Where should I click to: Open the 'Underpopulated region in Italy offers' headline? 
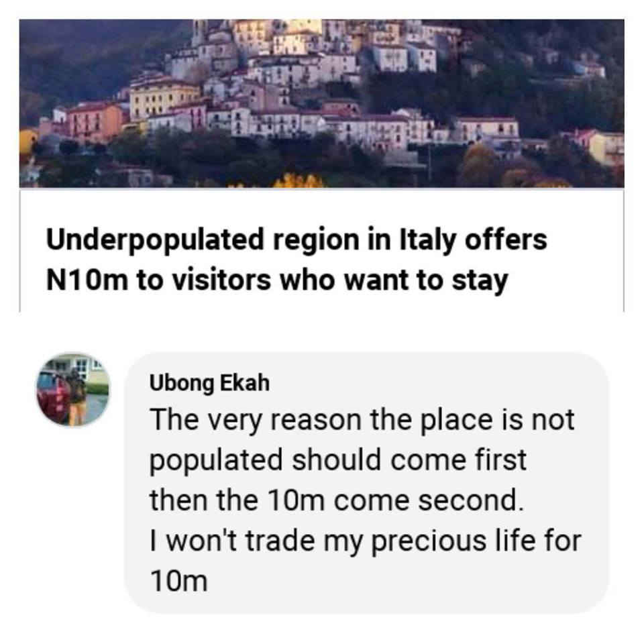click(297, 240)
